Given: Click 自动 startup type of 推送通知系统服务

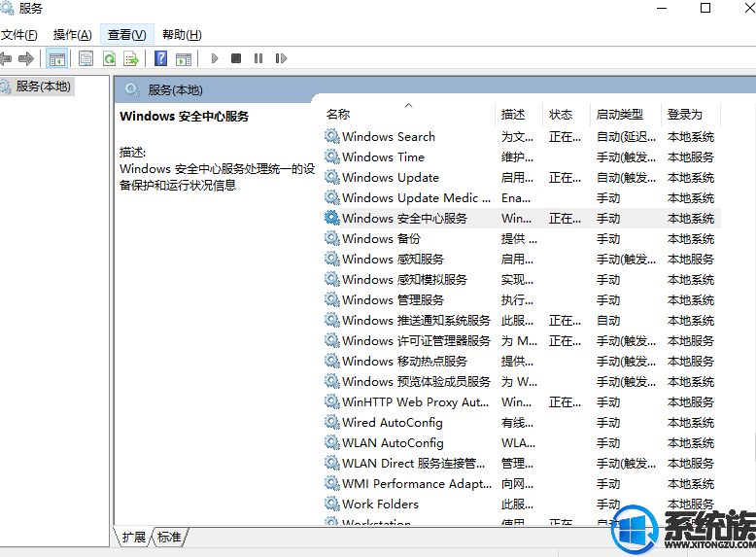Looking at the screenshot, I should point(608,320).
